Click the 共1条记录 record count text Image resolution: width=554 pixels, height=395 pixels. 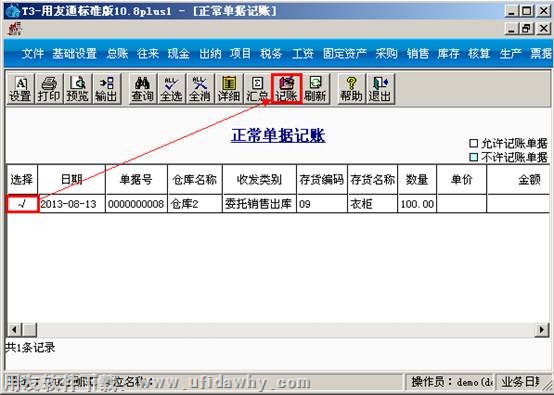pyautogui.click(x=30, y=348)
